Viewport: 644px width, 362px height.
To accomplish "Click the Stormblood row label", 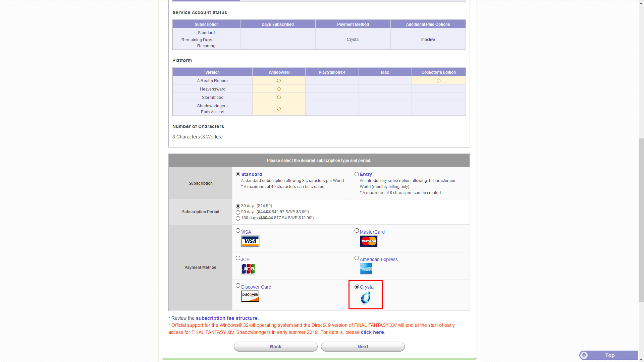I will (213, 98).
